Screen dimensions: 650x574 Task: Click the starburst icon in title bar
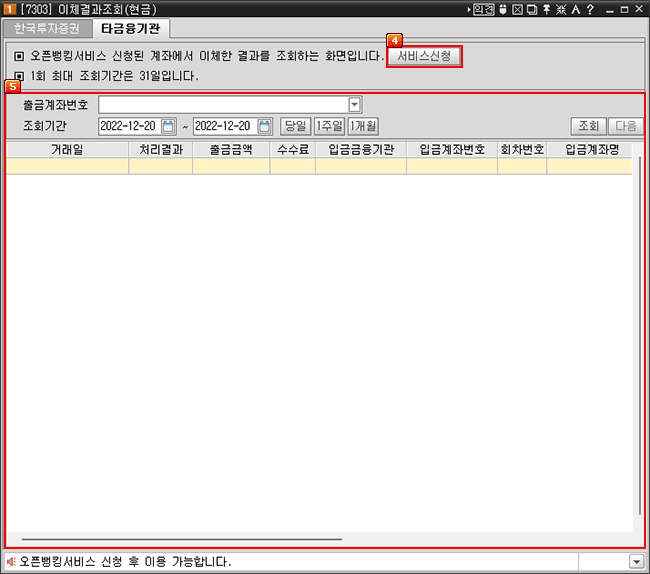(x=559, y=9)
